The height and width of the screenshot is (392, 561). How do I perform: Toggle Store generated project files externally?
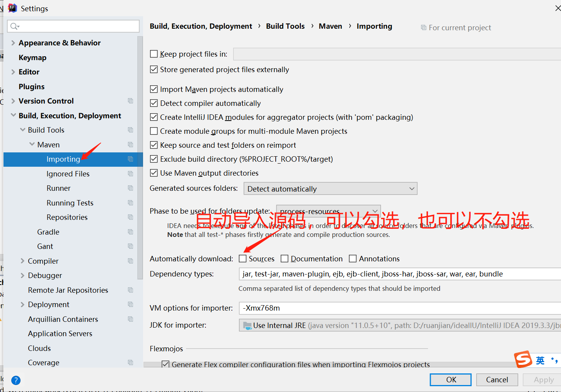point(154,69)
